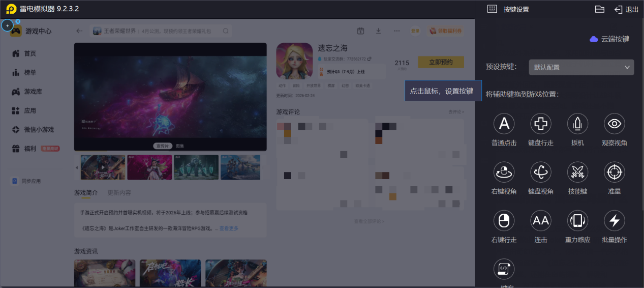Click the 开放世界 genre tag
This screenshot has height=288, width=644.
(314, 85)
